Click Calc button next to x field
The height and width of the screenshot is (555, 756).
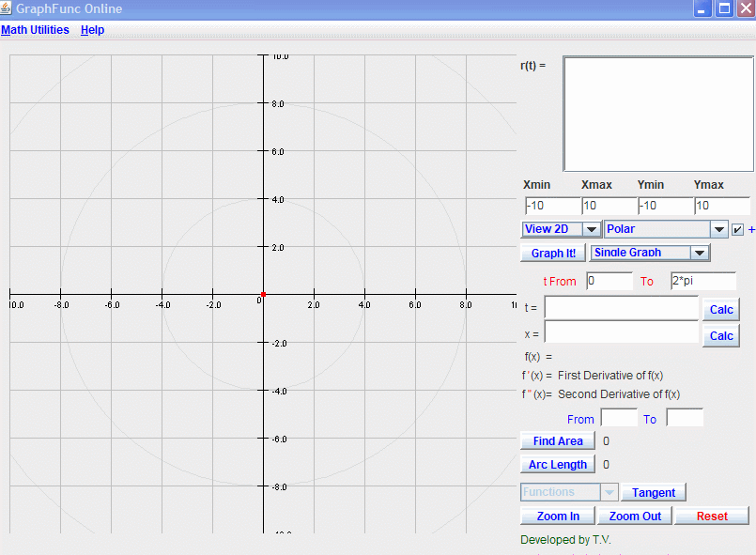721,336
